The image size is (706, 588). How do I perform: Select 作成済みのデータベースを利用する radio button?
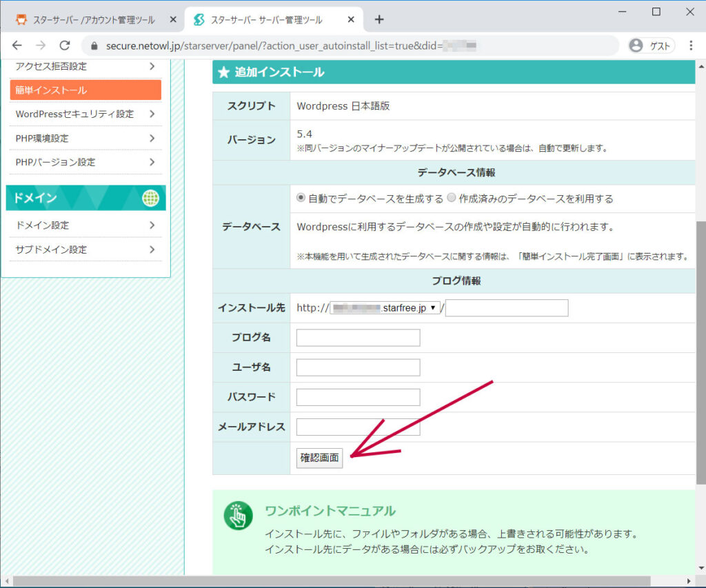(x=451, y=198)
